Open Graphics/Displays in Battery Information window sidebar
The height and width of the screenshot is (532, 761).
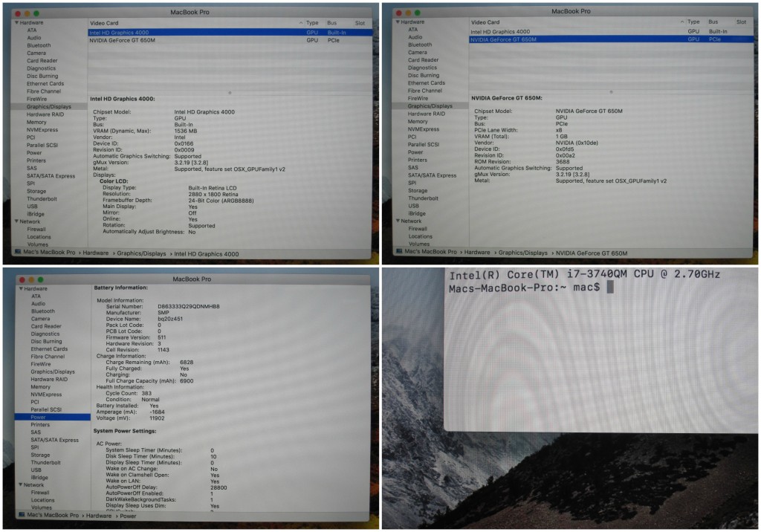point(53,372)
